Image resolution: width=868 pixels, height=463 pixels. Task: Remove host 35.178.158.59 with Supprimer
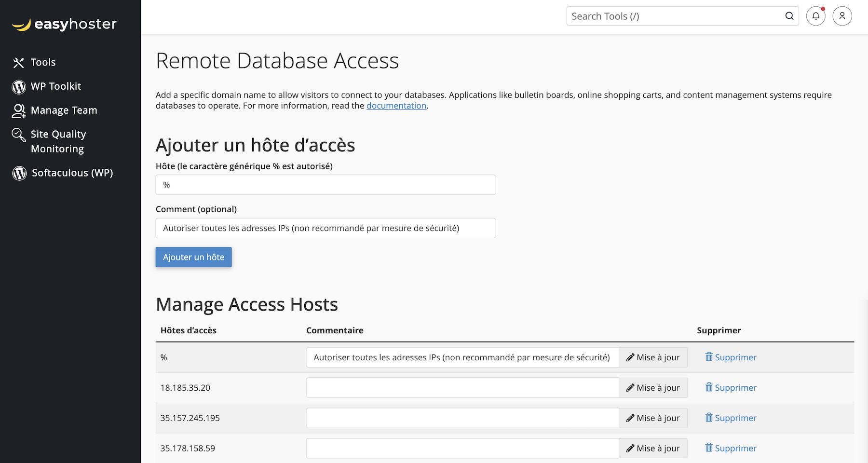coord(731,449)
